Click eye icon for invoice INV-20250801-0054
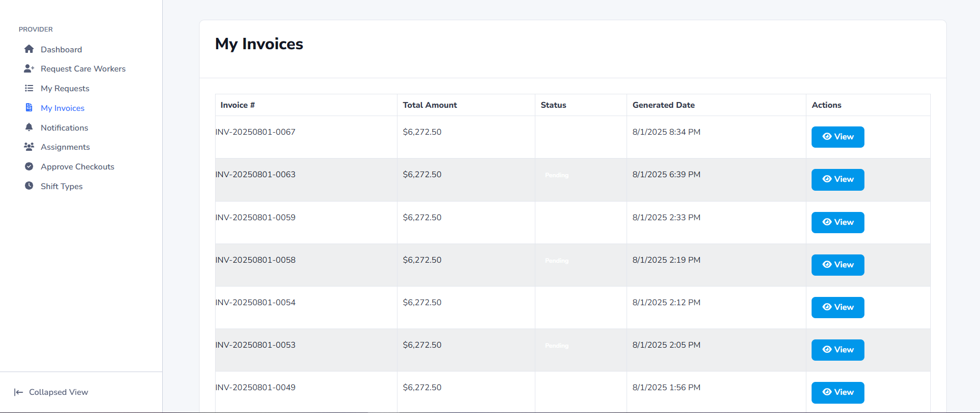Screen dimensions: 980x413 [x=827, y=307]
